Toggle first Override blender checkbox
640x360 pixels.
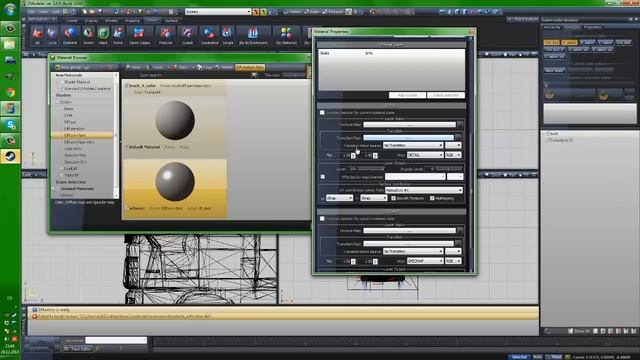coord(322,113)
